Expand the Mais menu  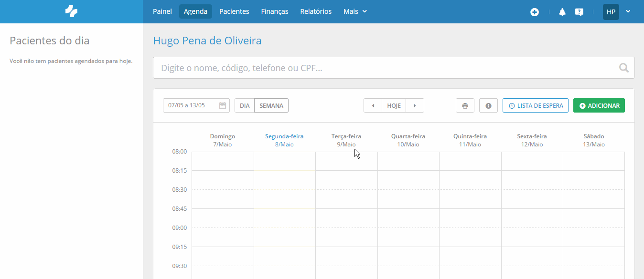pyautogui.click(x=354, y=11)
